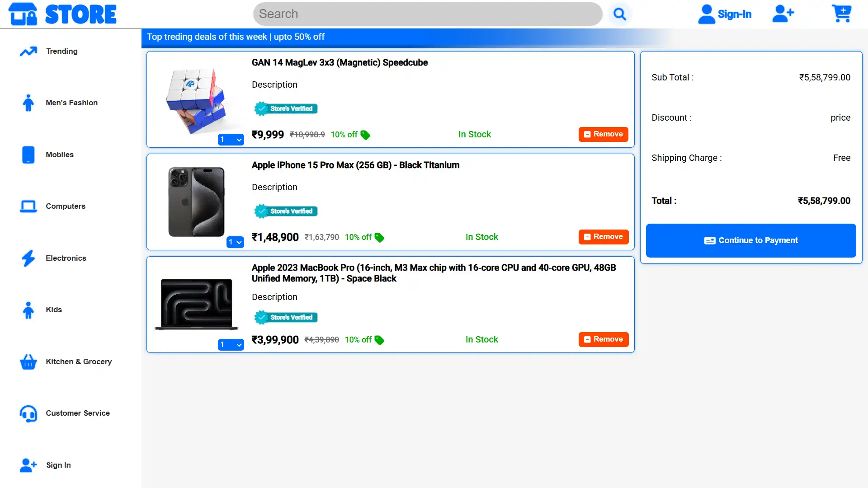Click the sidebar Sign In user-plus icon
Viewport: 868px width, 488px height.
tap(28, 465)
